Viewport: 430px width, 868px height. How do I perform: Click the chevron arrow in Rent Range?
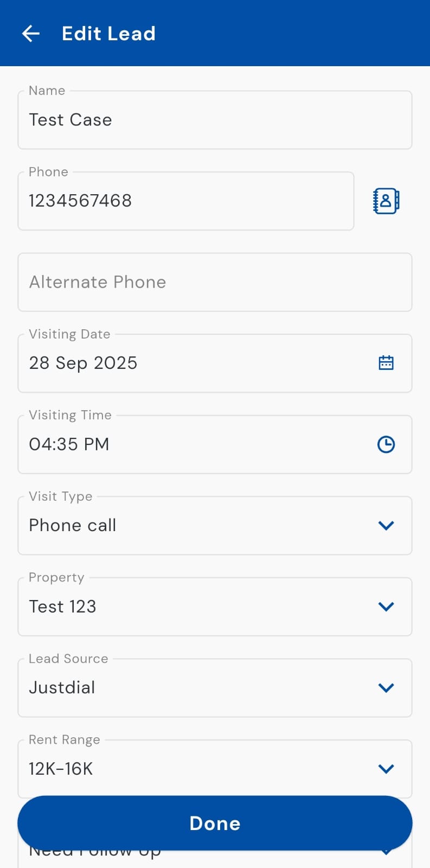[386, 769]
